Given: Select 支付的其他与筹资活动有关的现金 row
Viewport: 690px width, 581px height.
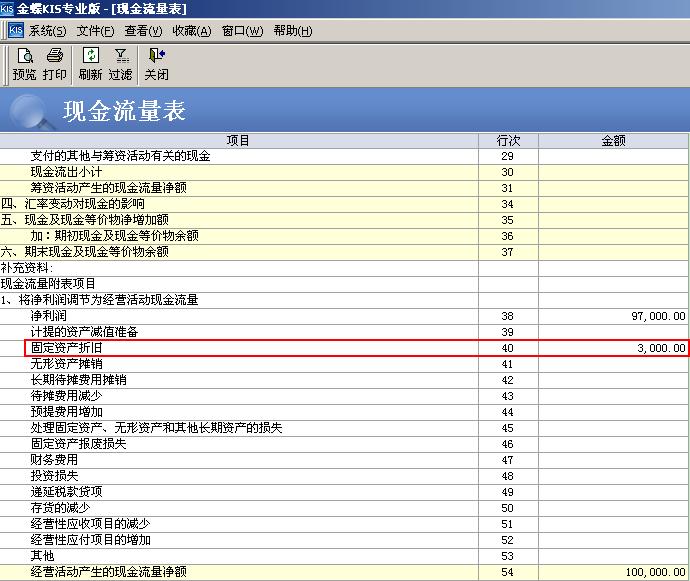Looking at the screenshot, I should point(344,156).
